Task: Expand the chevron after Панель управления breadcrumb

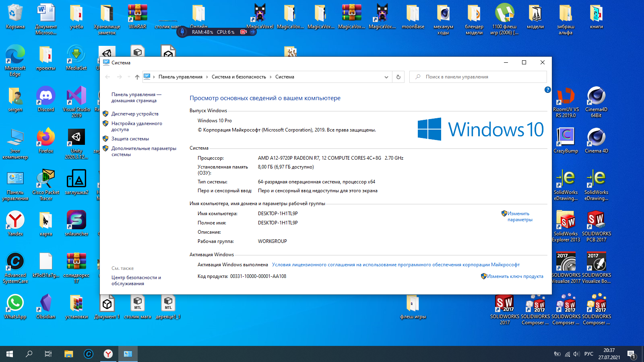Action: [207, 77]
